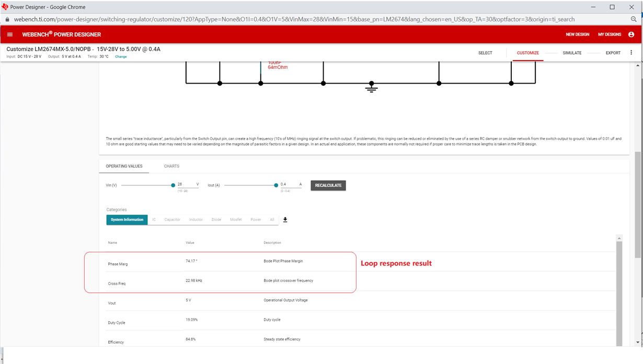This screenshot has width=643, height=364.
Task: Click the page URL in address bar
Action: pyautogui.click(x=294, y=19)
